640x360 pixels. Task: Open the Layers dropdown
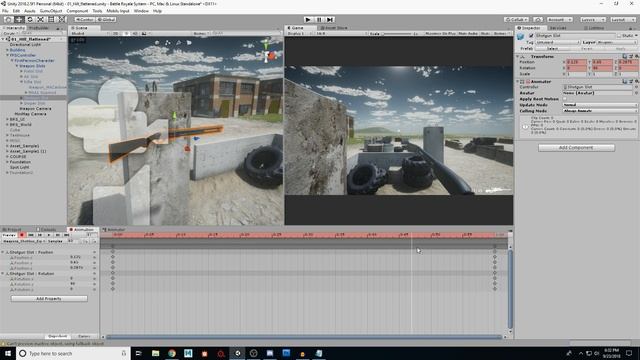[592, 20]
